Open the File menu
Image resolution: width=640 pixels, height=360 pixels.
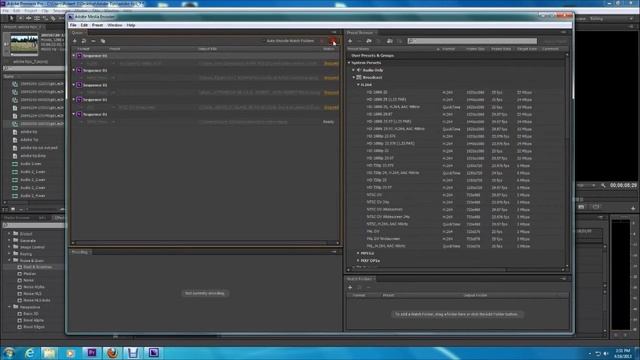tap(73, 25)
